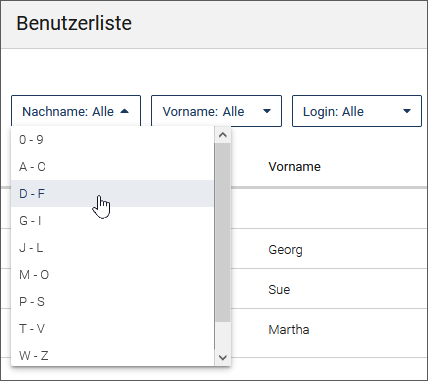Click the Benutzerliste heading
Screen dimensions: 428x381
coord(74,23)
